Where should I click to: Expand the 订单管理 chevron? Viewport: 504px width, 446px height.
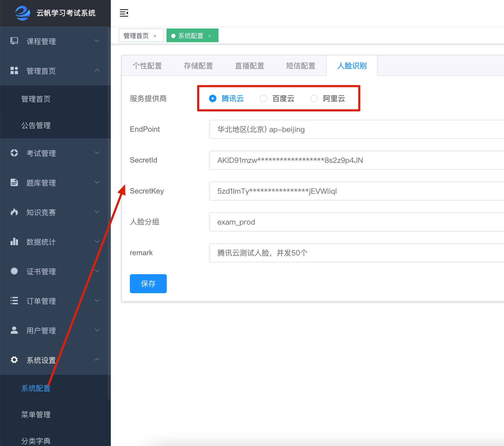(97, 301)
